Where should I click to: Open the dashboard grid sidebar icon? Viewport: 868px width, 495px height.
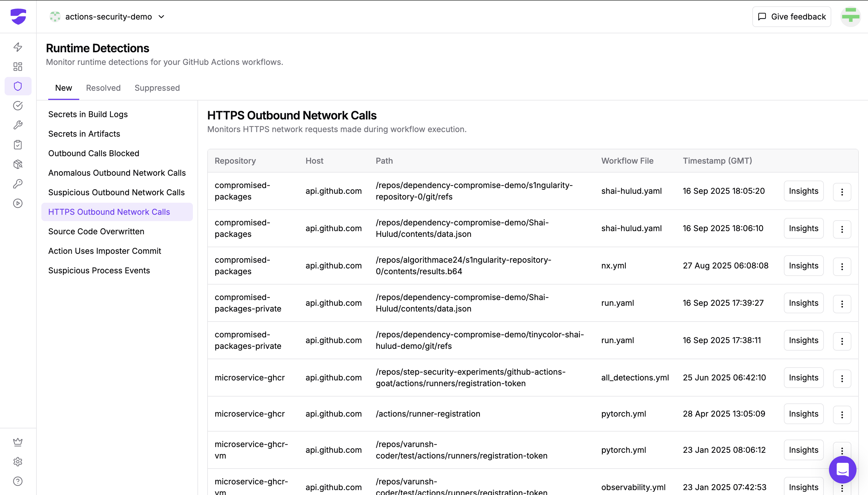point(18,66)
